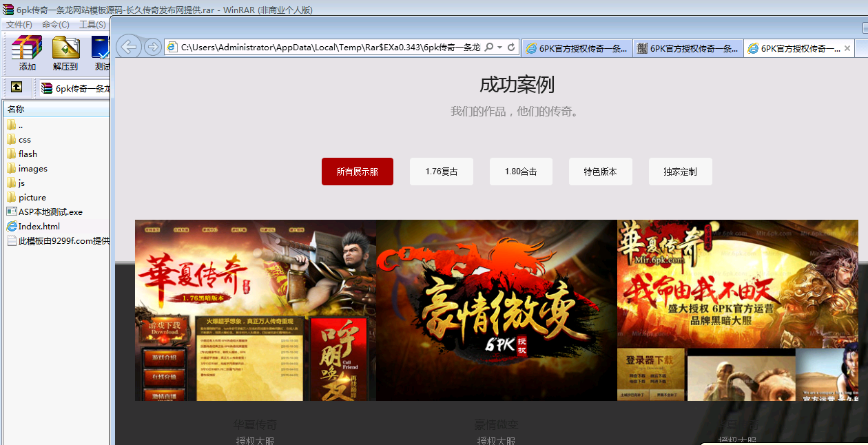Open the WinRAR 命令(C) menu
The width and height of the screenshot is (868, 445).
point(56,25)
